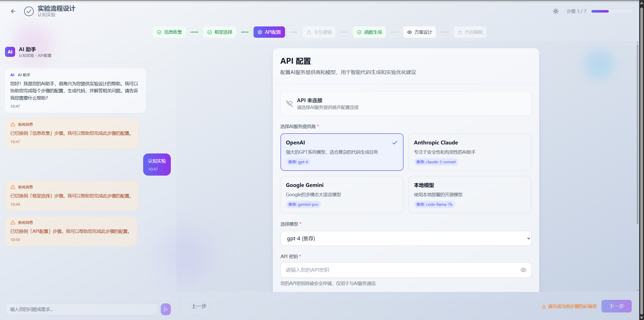Click 已切换到「框架选择」步骤 system message
Image resolution: width=644 pixels, height=320 pixels.
tap(72, 196)
